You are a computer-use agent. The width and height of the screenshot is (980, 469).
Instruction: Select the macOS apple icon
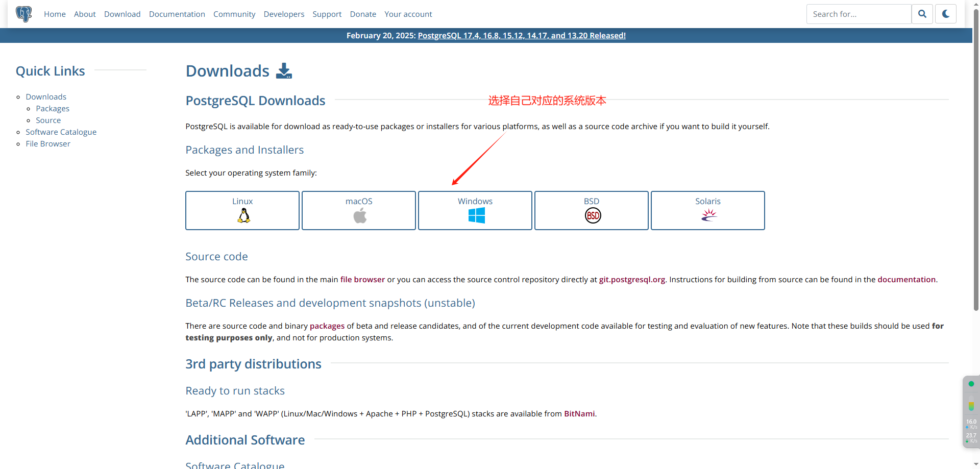360,216
